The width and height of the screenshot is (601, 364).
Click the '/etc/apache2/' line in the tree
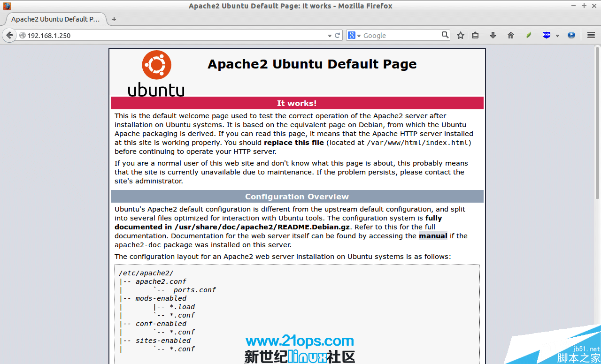[146, 273]
